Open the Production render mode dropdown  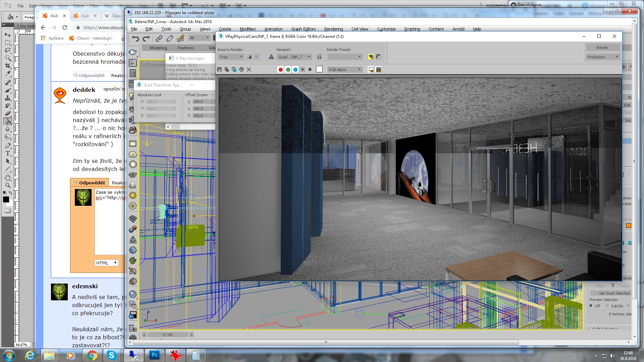[602, 57]
